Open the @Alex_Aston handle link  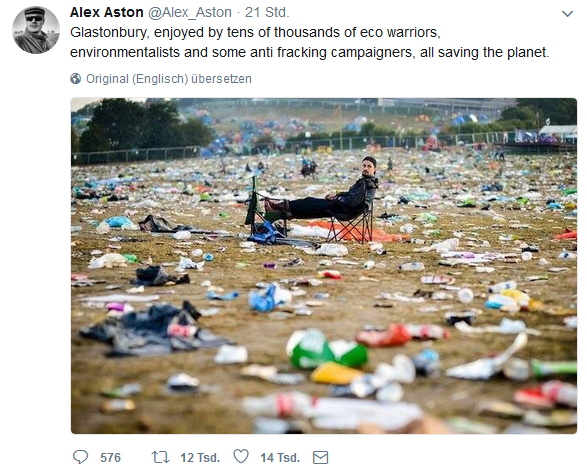(x=190, y=12)
